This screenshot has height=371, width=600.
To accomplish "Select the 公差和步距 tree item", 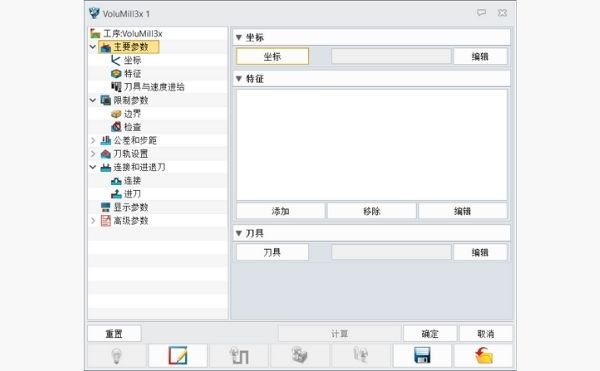I will pos(129,140).
